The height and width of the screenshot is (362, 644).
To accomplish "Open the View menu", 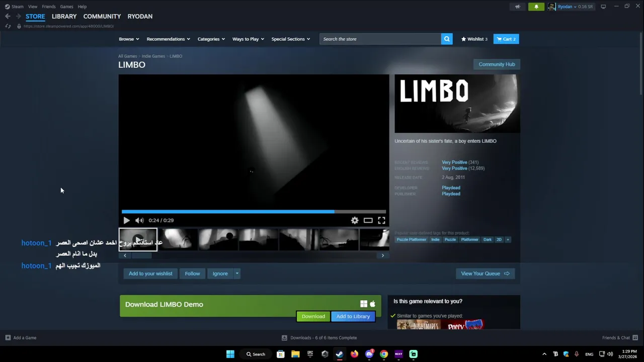I will [33, 7].
